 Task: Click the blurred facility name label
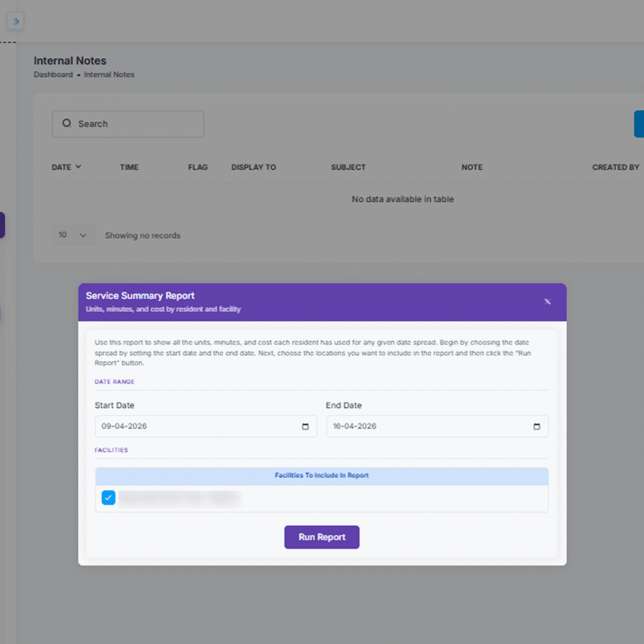click(x=180, y=499)
